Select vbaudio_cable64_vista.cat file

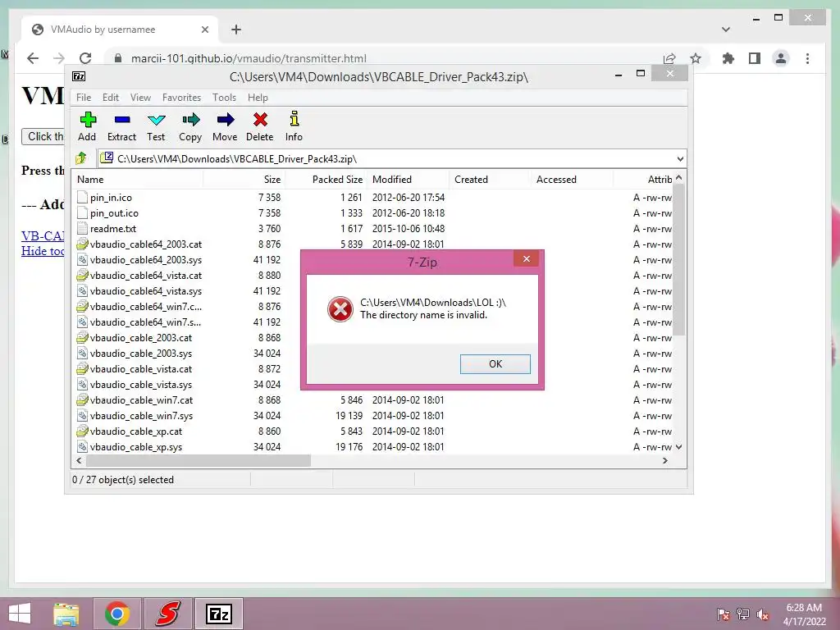pyautogui.click(x=146, y=275)
